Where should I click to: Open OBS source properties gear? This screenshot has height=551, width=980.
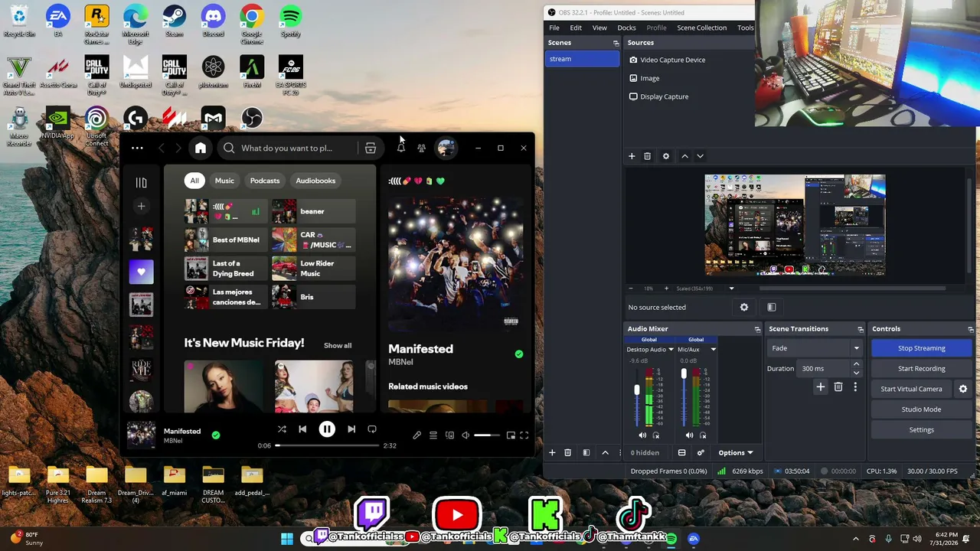point(666,156)
